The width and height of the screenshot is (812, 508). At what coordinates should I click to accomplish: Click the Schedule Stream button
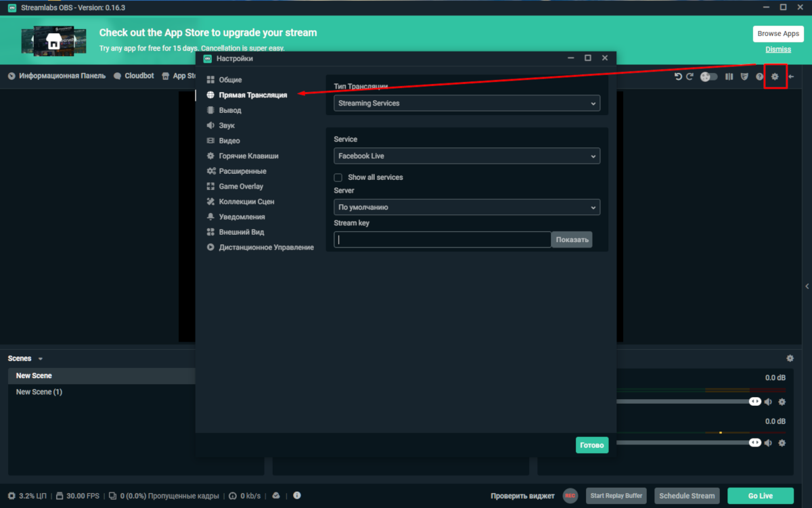[687, 496]
